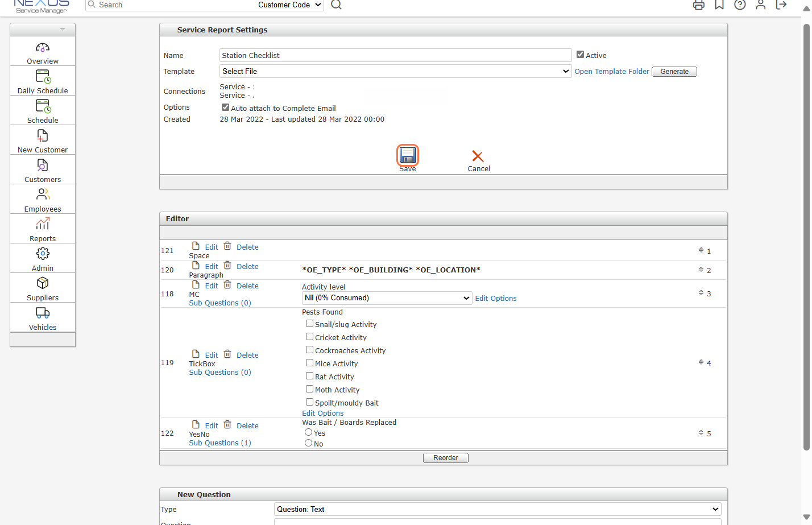This screenshot has width=812, height=525.
Task: Check Cricket Activity box
Action: [309, 336]
